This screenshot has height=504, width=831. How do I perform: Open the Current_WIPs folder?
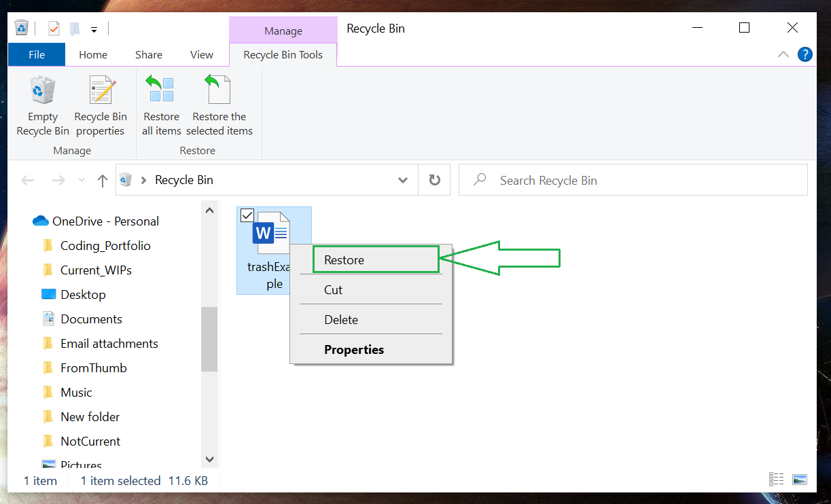tap(96, 270)
